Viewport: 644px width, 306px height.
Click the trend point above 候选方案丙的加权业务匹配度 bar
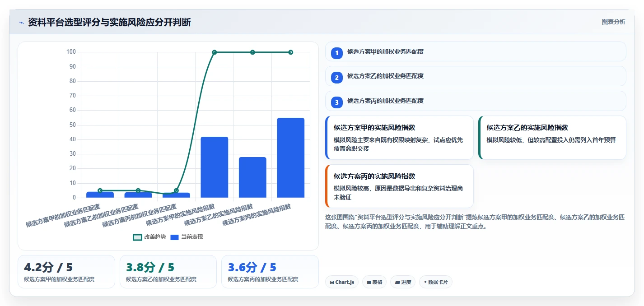click(176, 190)
